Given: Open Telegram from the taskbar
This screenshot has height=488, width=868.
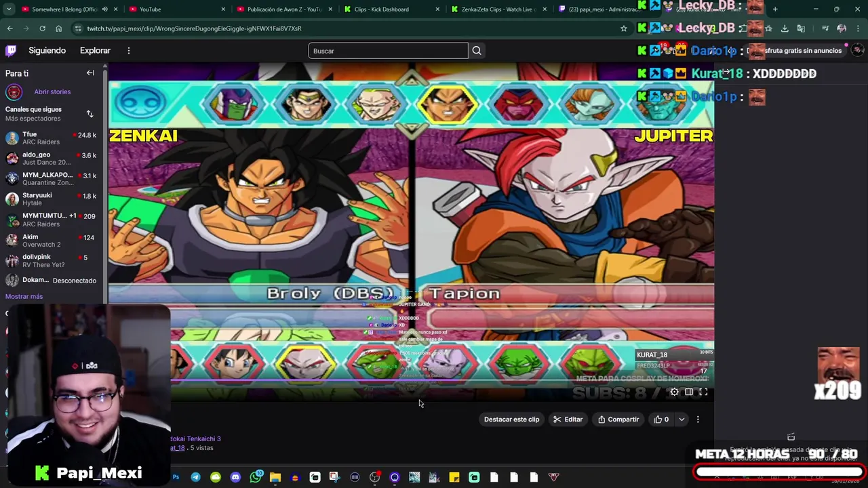Looking at the screenshot, I should pos(195,477).
